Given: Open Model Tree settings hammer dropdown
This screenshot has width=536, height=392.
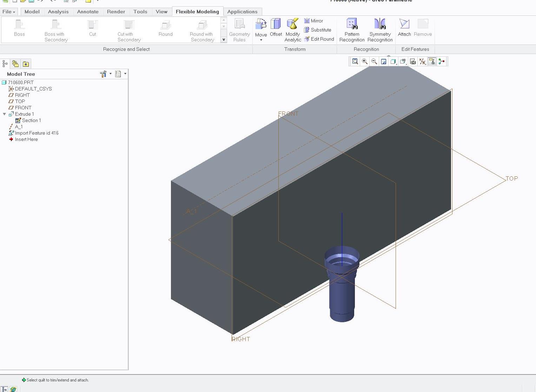Looking at the screenshot, I should [106, 74].
